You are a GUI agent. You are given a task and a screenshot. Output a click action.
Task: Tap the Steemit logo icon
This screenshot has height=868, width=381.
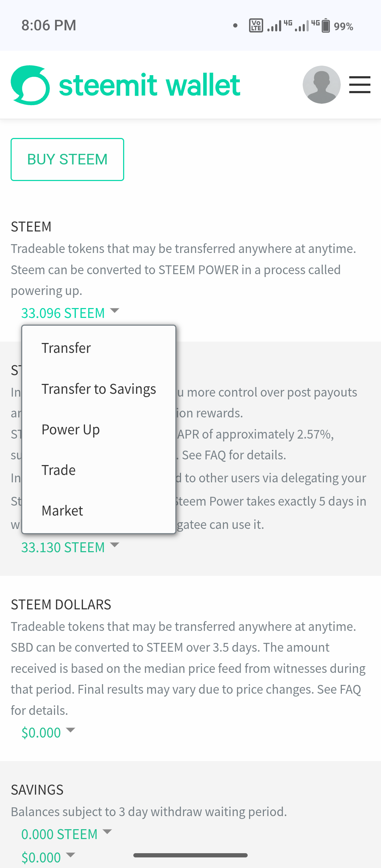30,85
